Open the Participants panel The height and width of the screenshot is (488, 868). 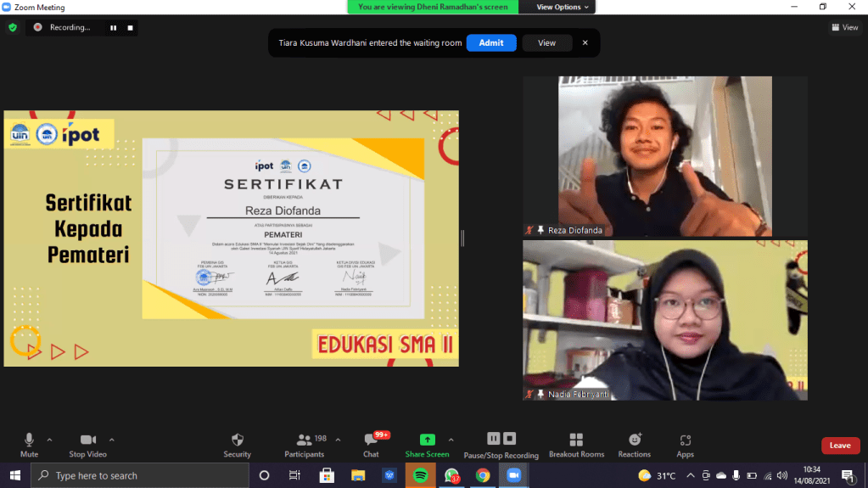[x=304, y=440]
